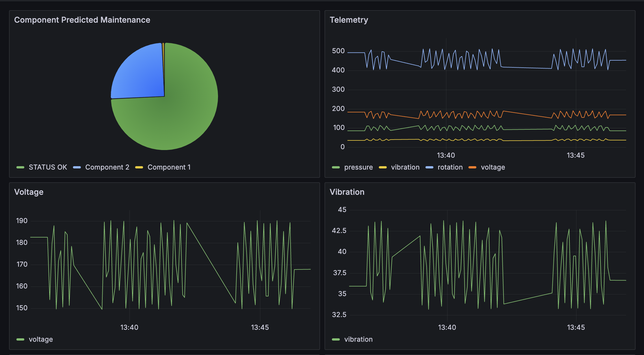The height and width of the screenshot is (355, 644).
Task: Toggle voltage series in Telemetry legend
Action: 493,167
